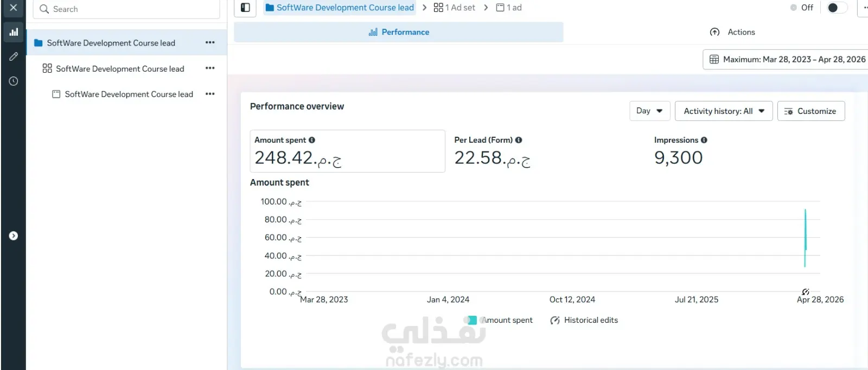Select the Amount spent metric card
Screen dimensions: 868x370
point(347,151)
